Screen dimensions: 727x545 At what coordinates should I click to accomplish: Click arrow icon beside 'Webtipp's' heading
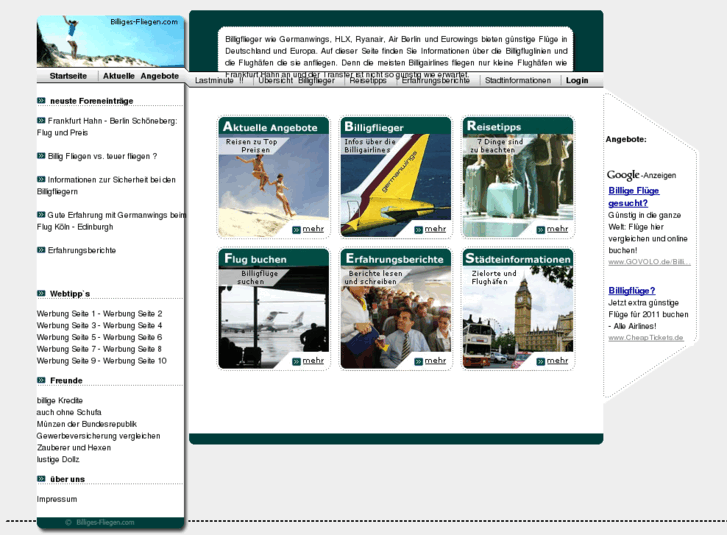(41, 293)
